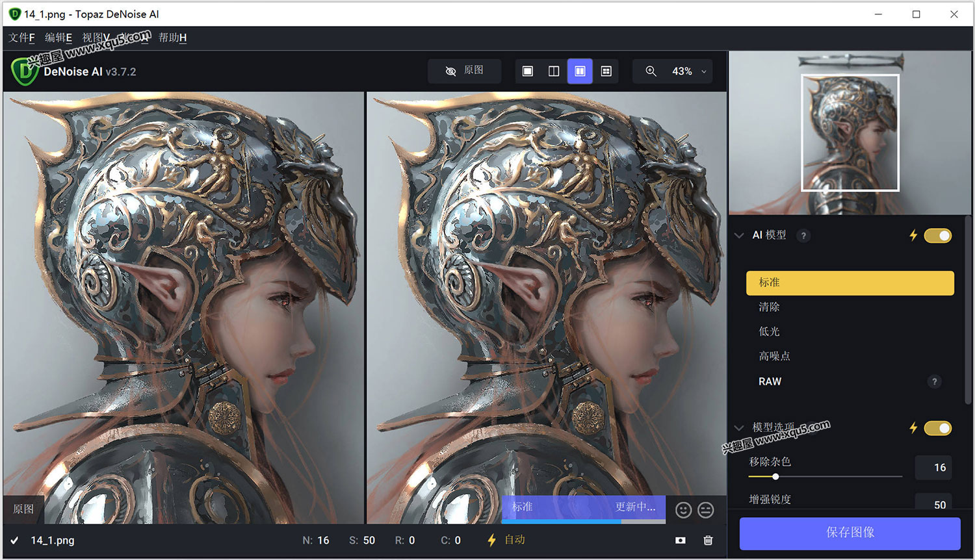Select the 标准 model
The width and height of the screenshot is (975, 560).
pyautogui.click(x=850, y=283)
